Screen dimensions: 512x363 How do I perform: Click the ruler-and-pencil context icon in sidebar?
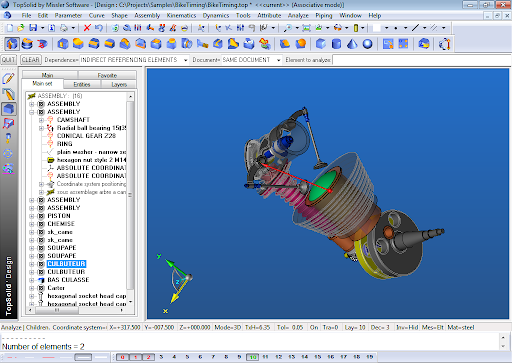[8, 94]
